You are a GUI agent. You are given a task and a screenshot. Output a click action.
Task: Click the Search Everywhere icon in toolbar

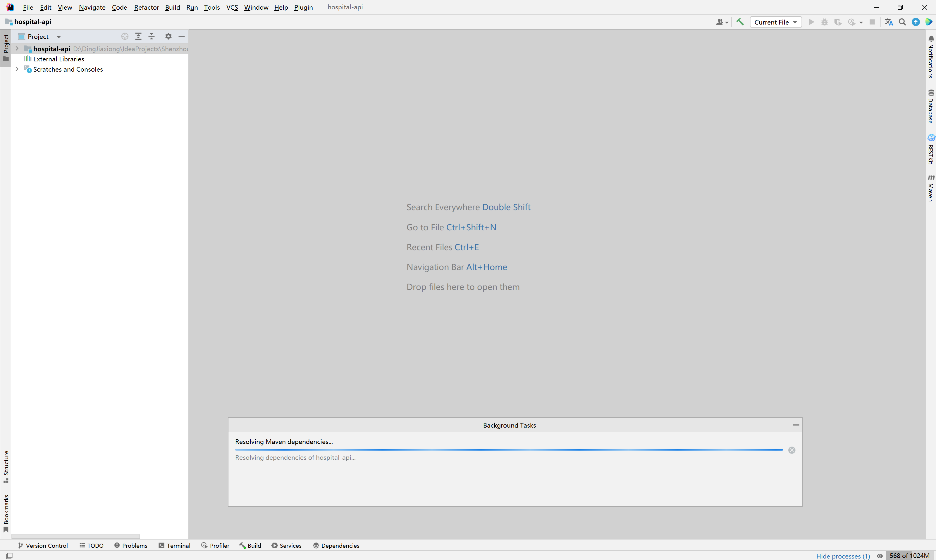pyautogui.click(x=903, y=22)
